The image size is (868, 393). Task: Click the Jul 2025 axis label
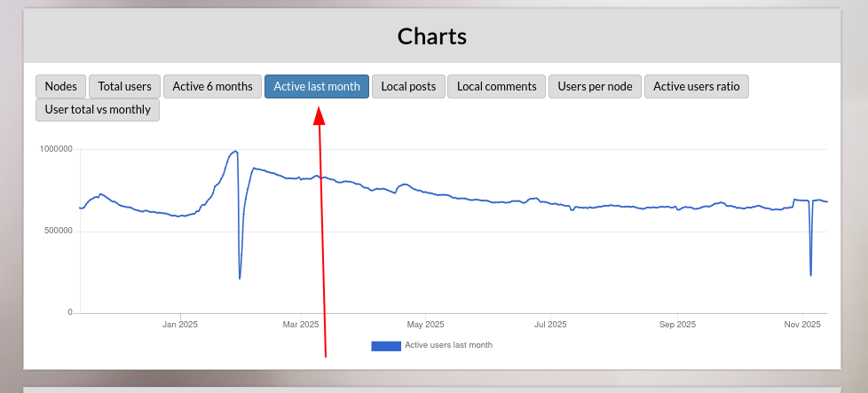[x=550, y=325]
